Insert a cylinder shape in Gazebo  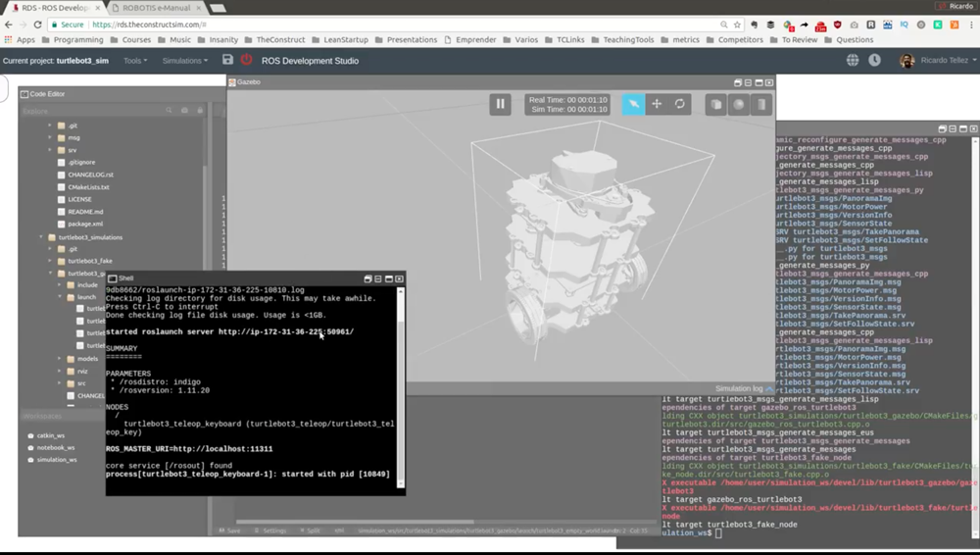(761, 105)
